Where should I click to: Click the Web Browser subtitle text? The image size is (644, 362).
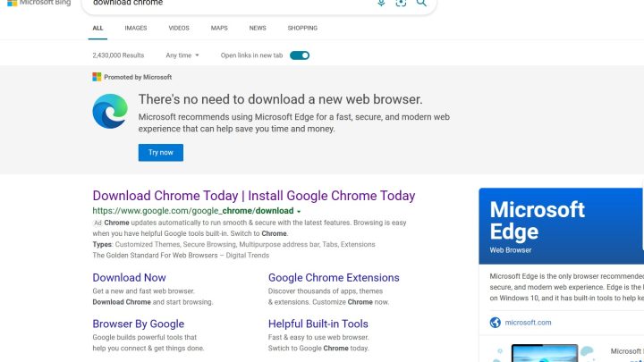click(x=511, y=250)
